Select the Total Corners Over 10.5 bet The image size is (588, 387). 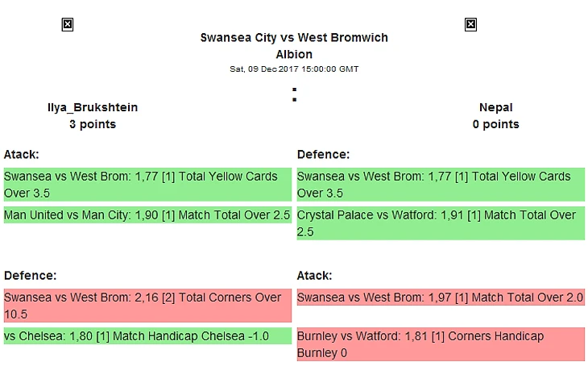(x=147, y=306)
